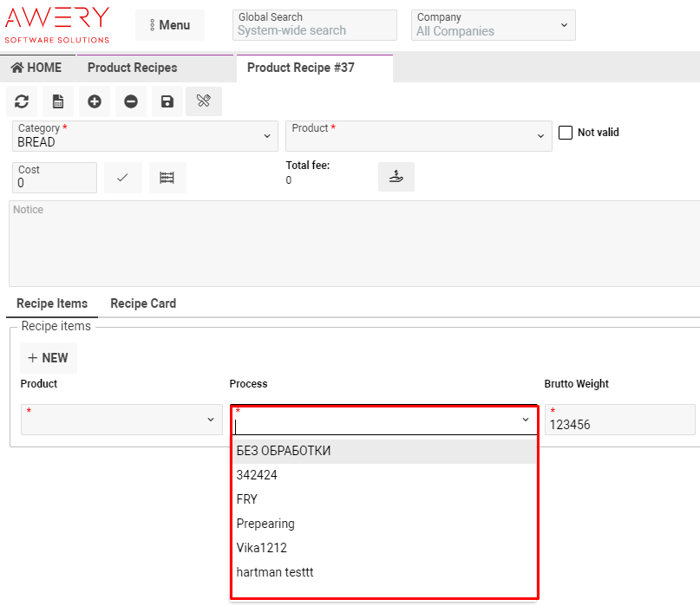Viewport: 700px width, 606px height.
Task: Go to the HOME tab
Action: (x=36, y=68)
